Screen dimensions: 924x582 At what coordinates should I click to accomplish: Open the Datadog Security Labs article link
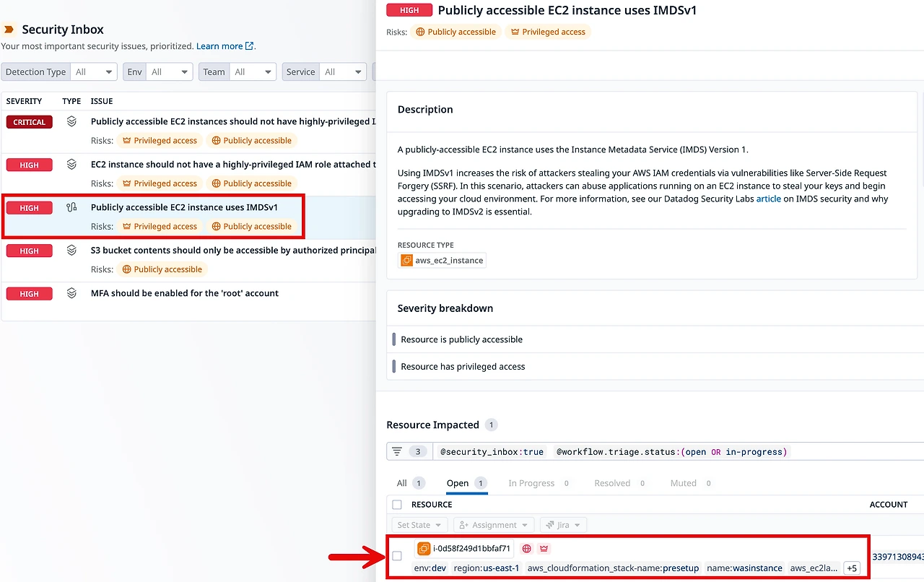coord(769,199)
